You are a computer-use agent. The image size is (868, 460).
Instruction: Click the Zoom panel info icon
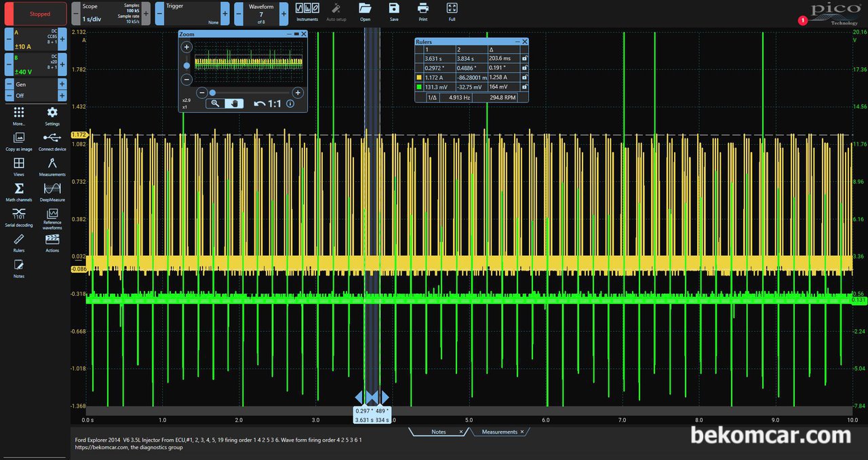coord(290,104)
